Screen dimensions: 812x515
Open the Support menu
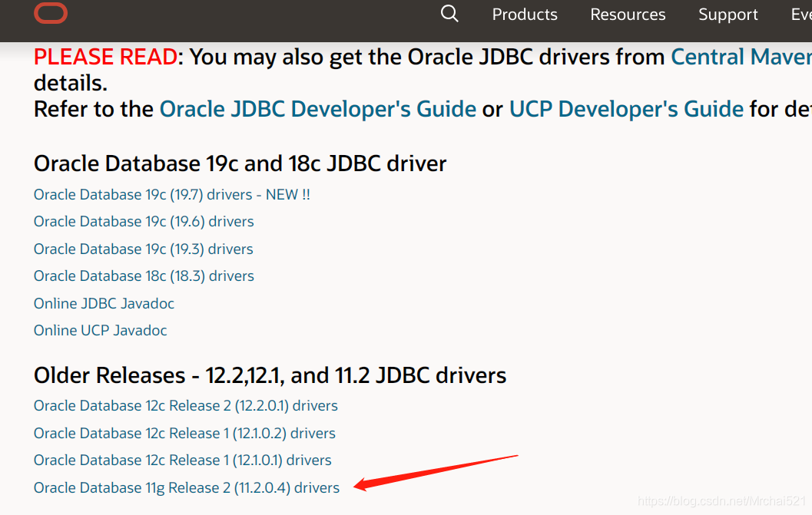coord(728,15)
